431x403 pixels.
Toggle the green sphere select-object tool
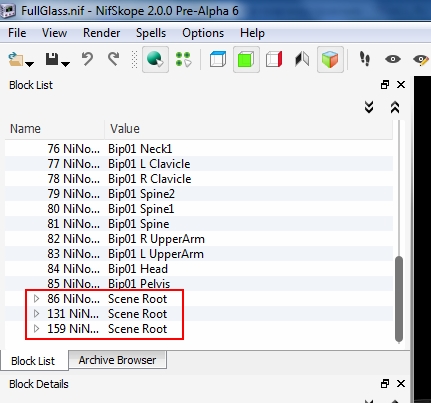point(155,60)
